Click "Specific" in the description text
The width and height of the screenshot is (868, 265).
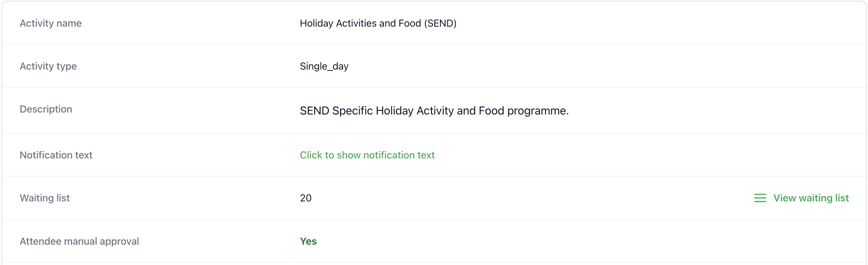(352, 111)
